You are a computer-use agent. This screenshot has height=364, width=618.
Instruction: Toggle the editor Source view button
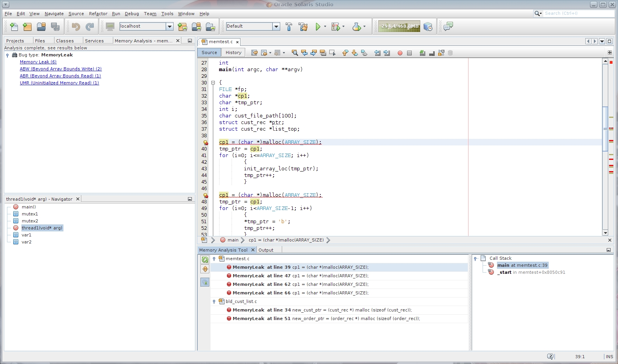(209, 52)
